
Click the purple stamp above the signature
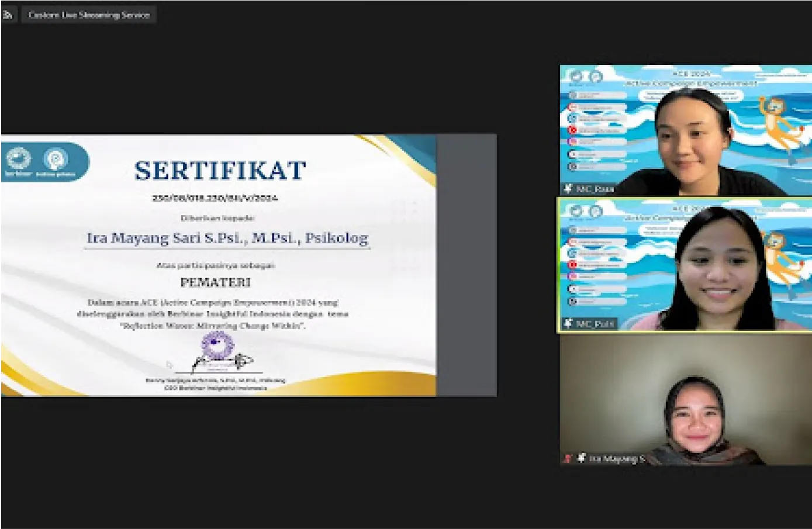tap(217, 345)
